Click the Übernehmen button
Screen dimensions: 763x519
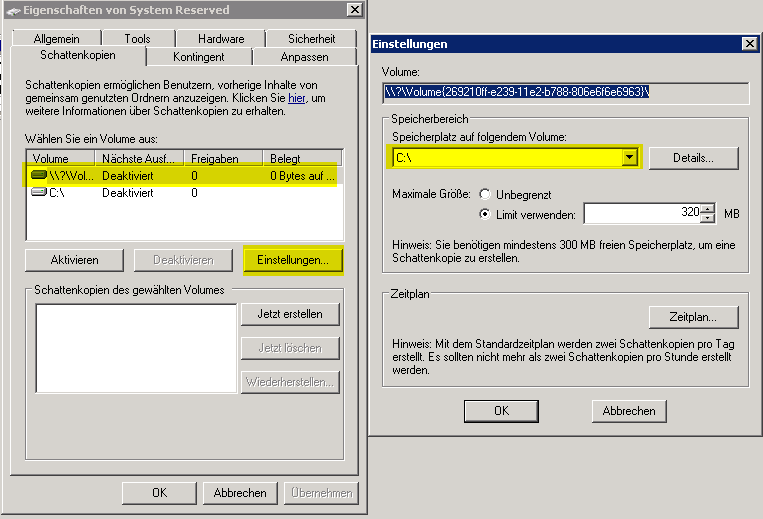tap(322, 493)
